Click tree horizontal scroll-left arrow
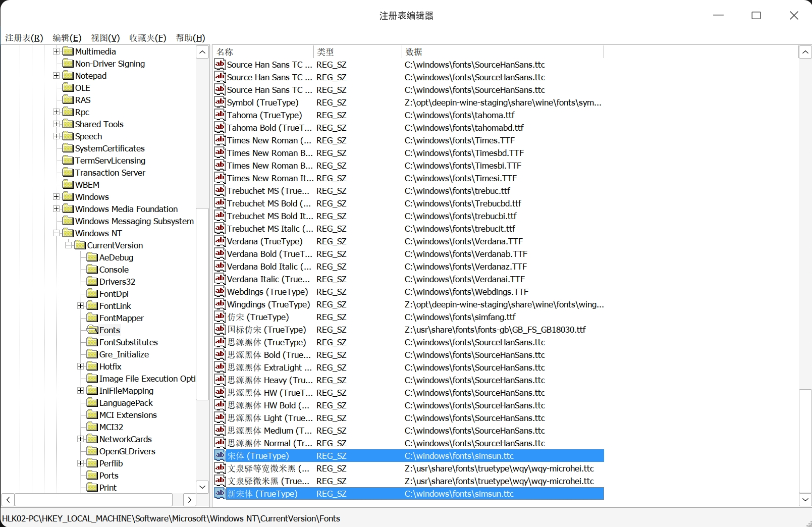Screen dimensions: 812x527 pos(8,500)
